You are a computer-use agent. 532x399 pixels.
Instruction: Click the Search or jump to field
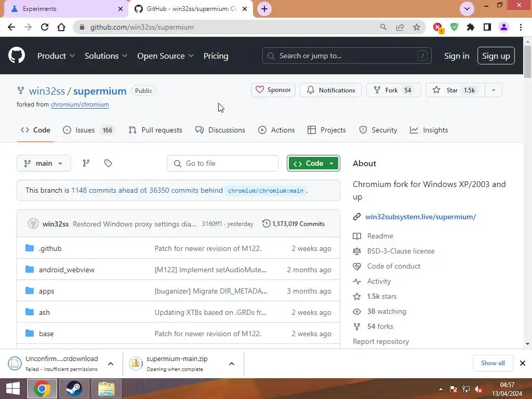point(347,56)
